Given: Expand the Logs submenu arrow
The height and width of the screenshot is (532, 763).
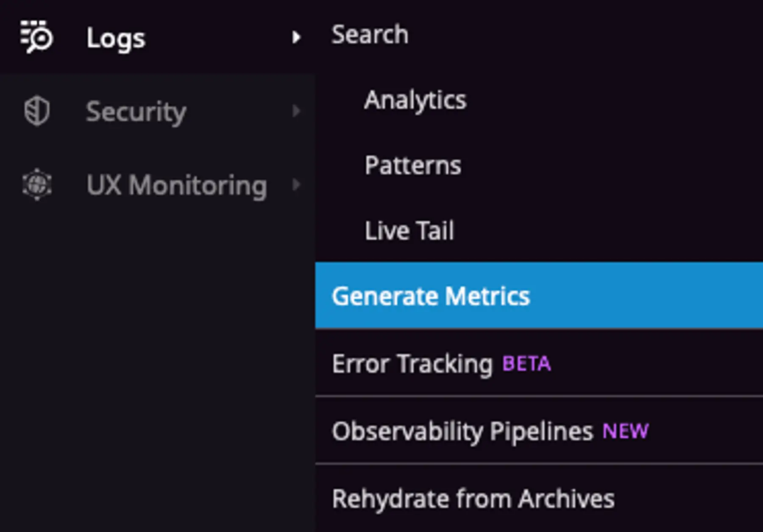Looking at the screenshot, I should [297, 37].
